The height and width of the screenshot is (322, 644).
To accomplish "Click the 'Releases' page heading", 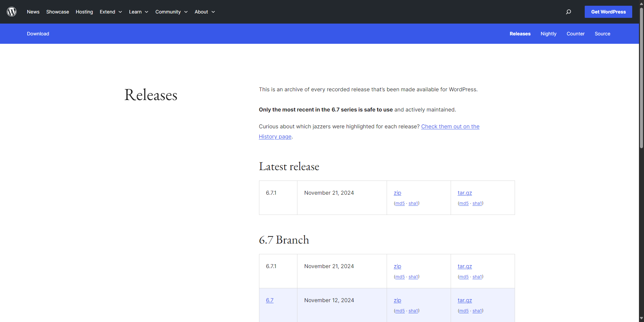I will 151,95.
